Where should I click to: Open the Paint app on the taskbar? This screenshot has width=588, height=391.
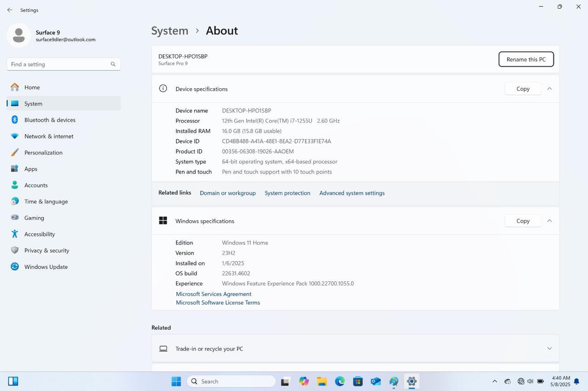(394, 381)
